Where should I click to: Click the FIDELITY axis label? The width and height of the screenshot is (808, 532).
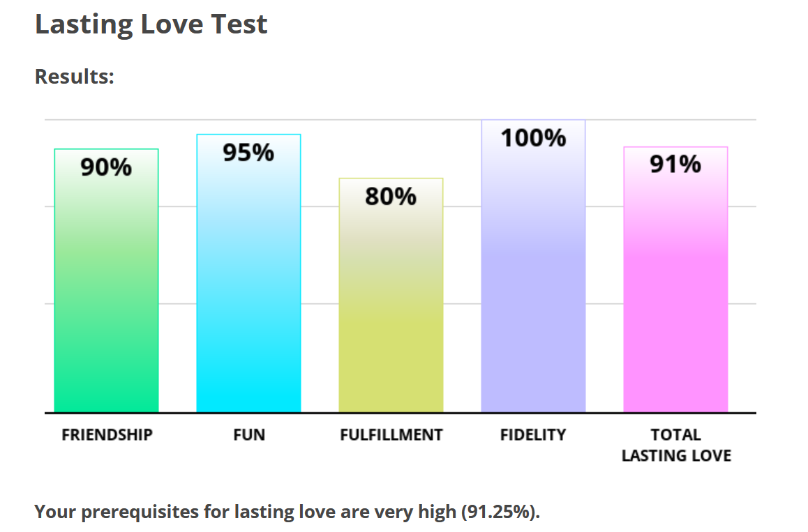(533, 435)
